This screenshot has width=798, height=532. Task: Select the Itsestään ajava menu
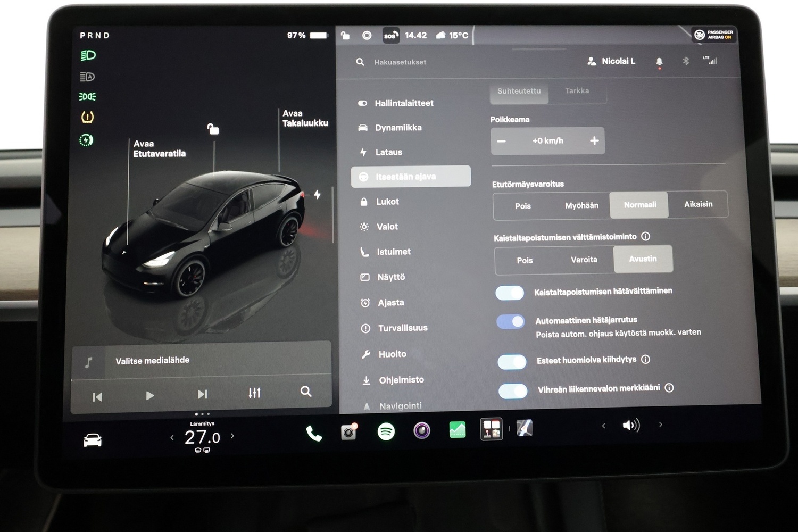coord(411,177)
